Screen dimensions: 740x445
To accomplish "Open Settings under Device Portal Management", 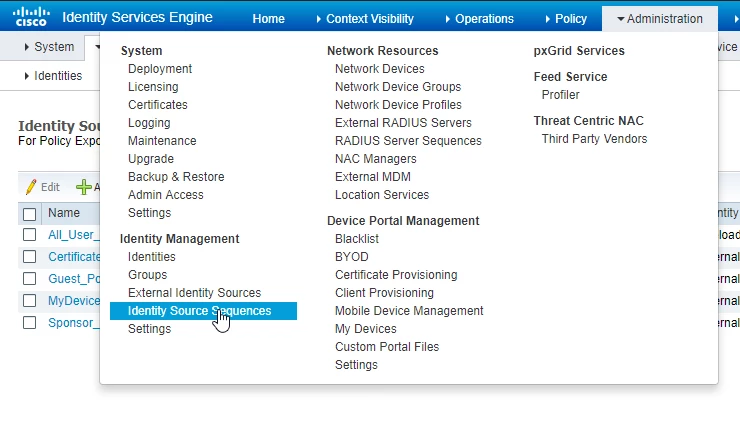I will point(356,365).
